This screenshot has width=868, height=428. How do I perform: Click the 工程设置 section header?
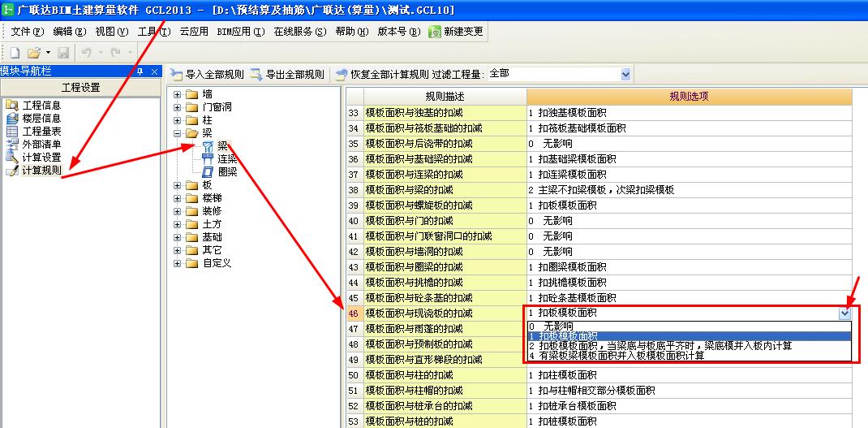80,88
